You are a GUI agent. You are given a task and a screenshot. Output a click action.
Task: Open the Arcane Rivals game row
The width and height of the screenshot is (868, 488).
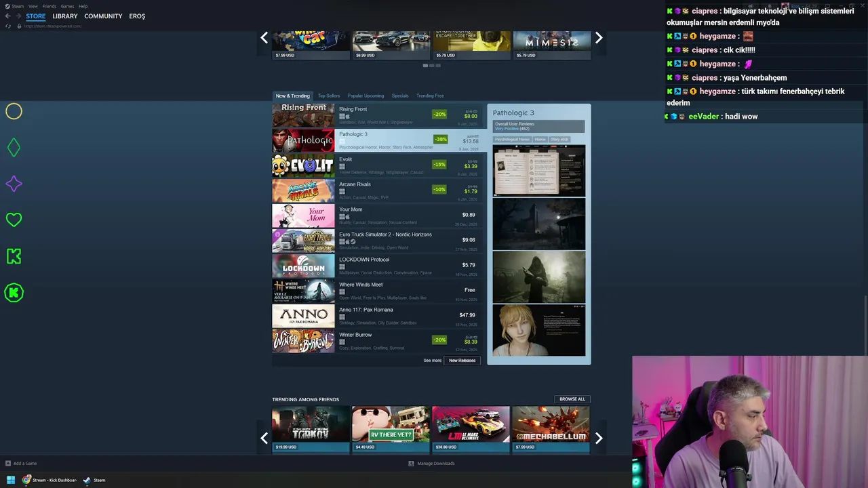377,190
